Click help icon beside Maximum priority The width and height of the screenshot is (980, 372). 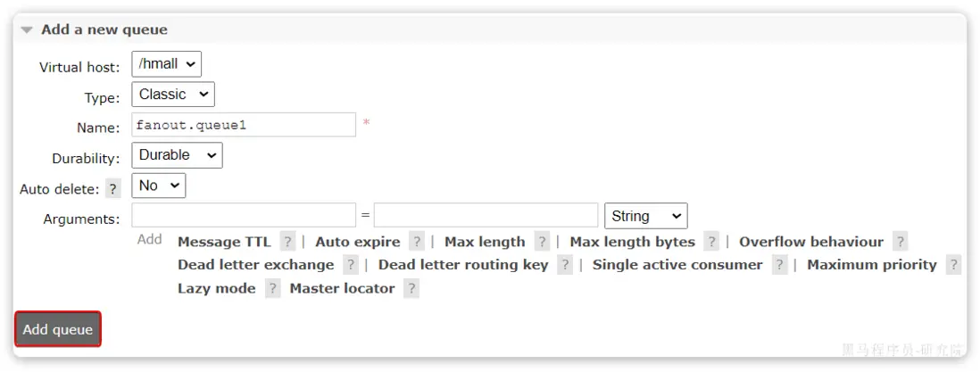tap(953, 265)
